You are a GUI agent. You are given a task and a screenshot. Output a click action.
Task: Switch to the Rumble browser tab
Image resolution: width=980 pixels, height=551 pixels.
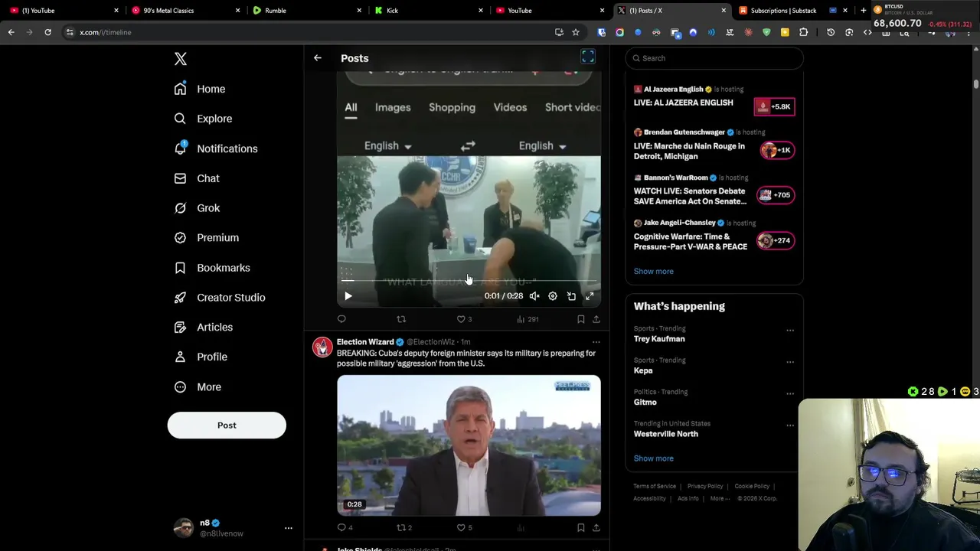click(x=306, y=11)
